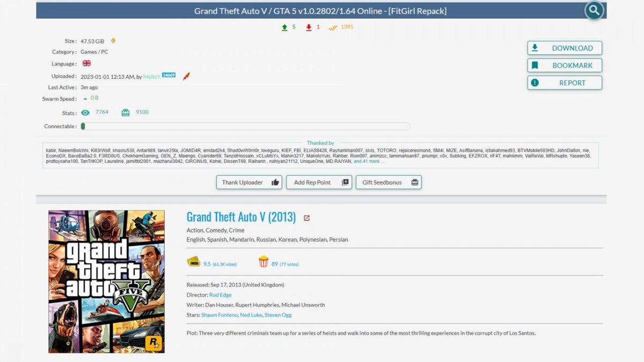Click the gold coin icon beside size
Image resolution: width=644 pixels, height=362 pixels.
[x=113, y=41]
